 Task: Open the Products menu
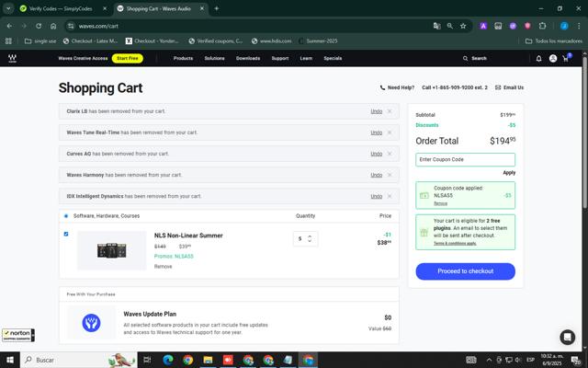[183, 58]
